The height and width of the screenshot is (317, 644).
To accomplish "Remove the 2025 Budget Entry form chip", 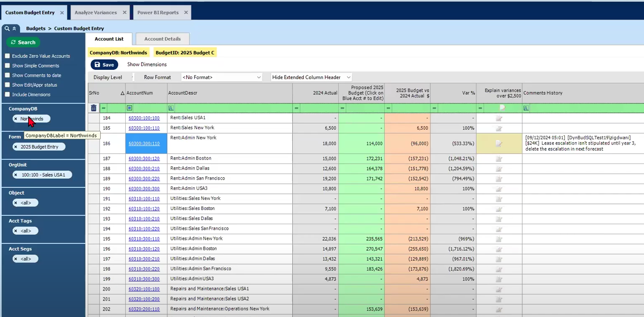I will (16, 147).
